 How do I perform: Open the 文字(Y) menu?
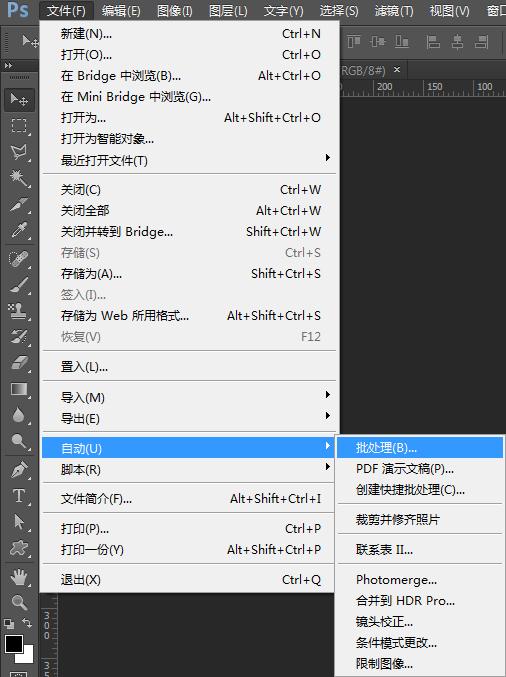point(284,10)
